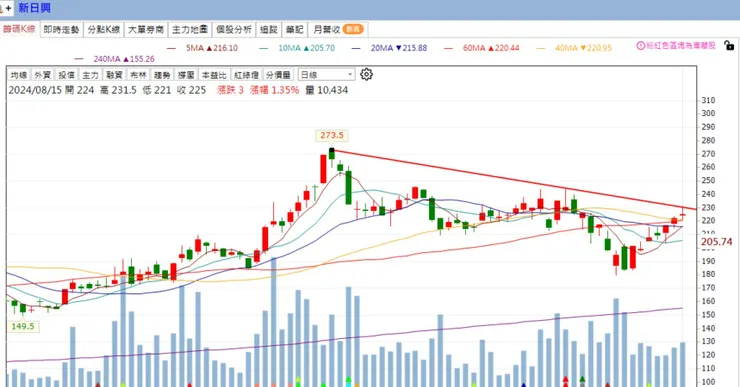Click the 量 10,434 volume value
The width and height of the screenshot is (740, 387).
tap(327, 90)
